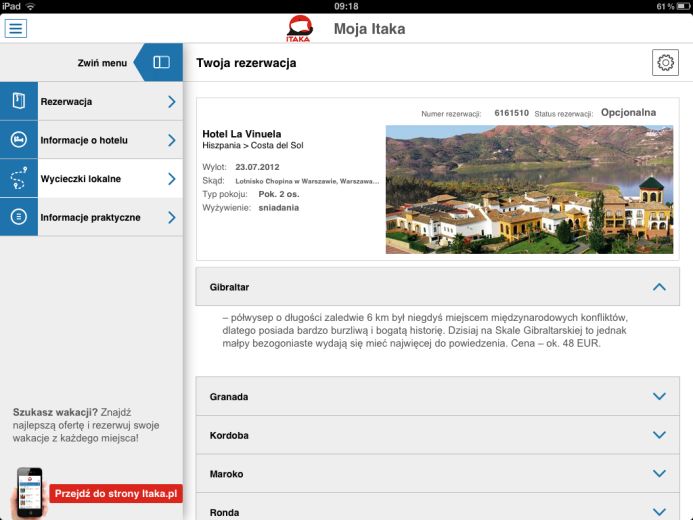Click the practical information icon
The image size is (693, 520).
tap(18, 217)
